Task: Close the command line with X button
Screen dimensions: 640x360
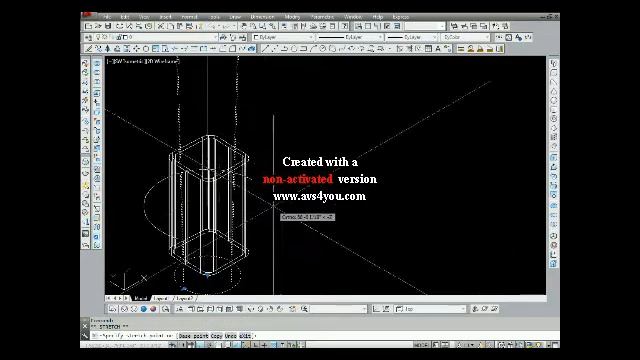Action: (85, 326)
